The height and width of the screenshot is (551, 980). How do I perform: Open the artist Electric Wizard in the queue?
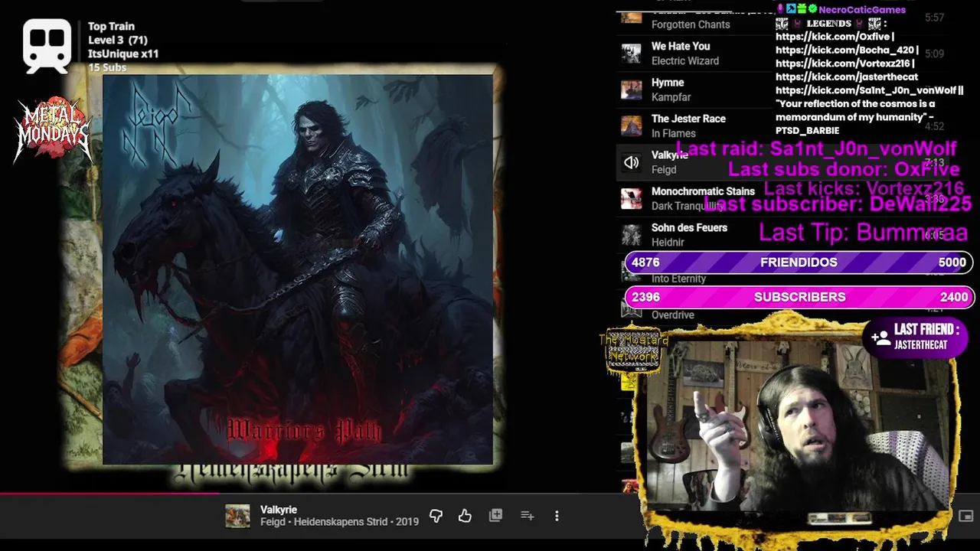(685, 61)
